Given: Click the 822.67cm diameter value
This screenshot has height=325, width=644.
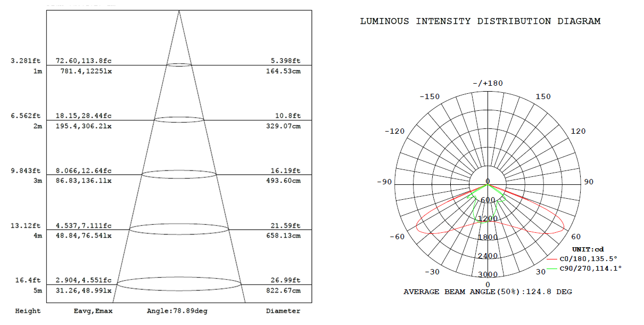Looking at the screenshot, I should pos(283,290).
